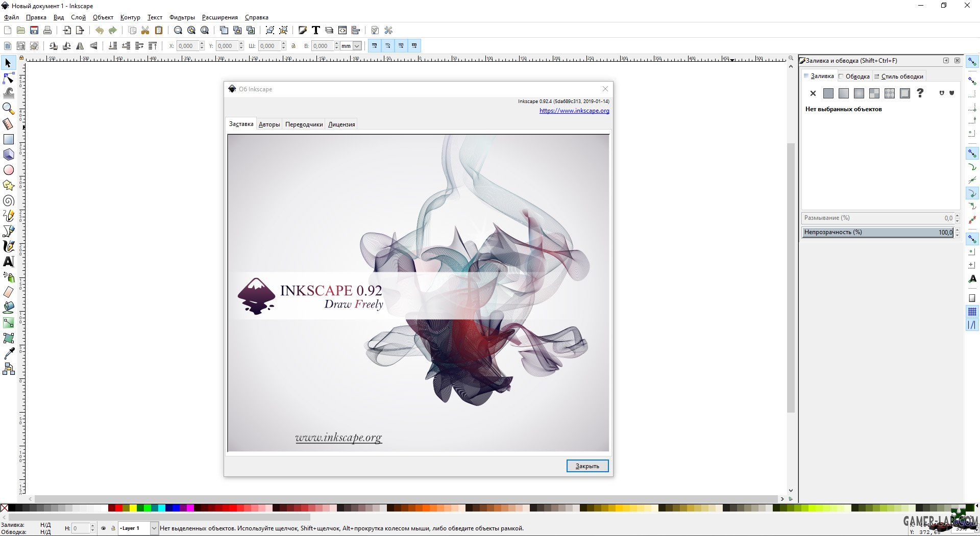Activate the Measure tool

(8, 124)
